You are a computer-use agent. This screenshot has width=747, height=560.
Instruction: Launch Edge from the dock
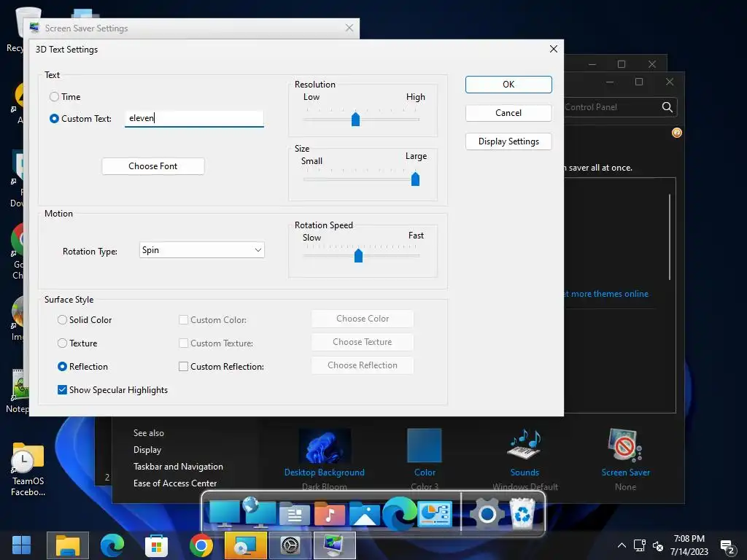click(x=399, y=513)
